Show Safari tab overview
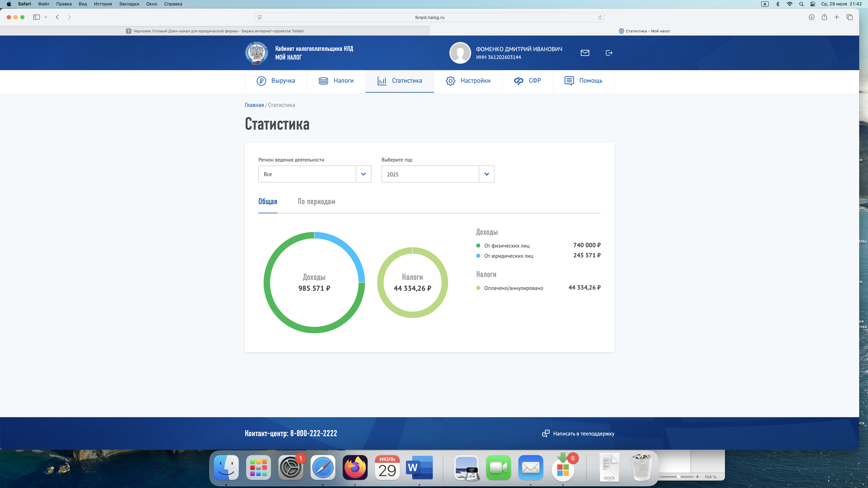868x488 pixels. (850, 17)
